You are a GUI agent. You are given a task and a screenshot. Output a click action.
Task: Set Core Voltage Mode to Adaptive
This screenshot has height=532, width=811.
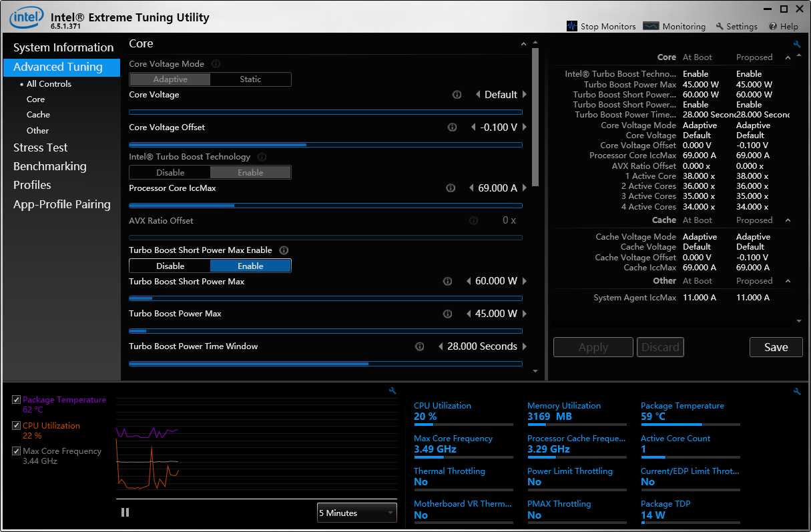tap(170, 79)
